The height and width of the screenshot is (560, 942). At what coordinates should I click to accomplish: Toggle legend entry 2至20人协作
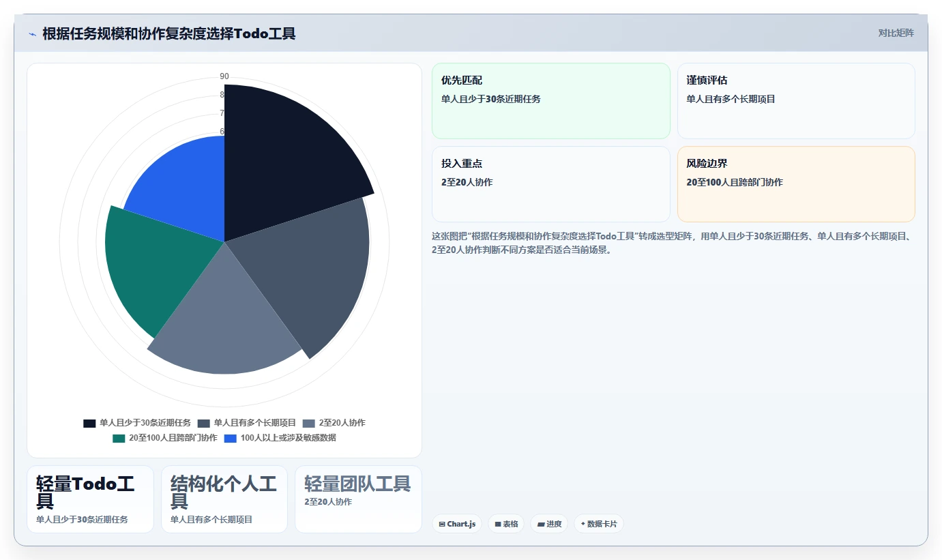click(x=334, y=423)
